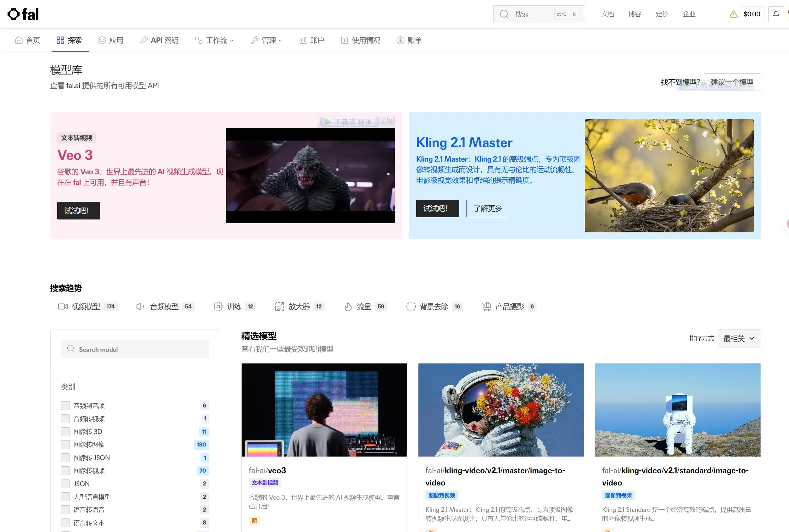
Task: Select the 放大器 upscaler icon filter
Action: click(x=279, y=307)
